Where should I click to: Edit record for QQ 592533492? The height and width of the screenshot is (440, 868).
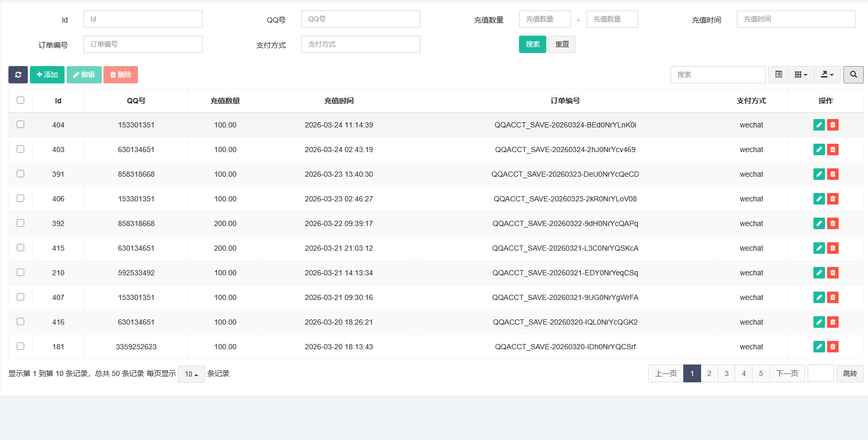coord(819,273)
